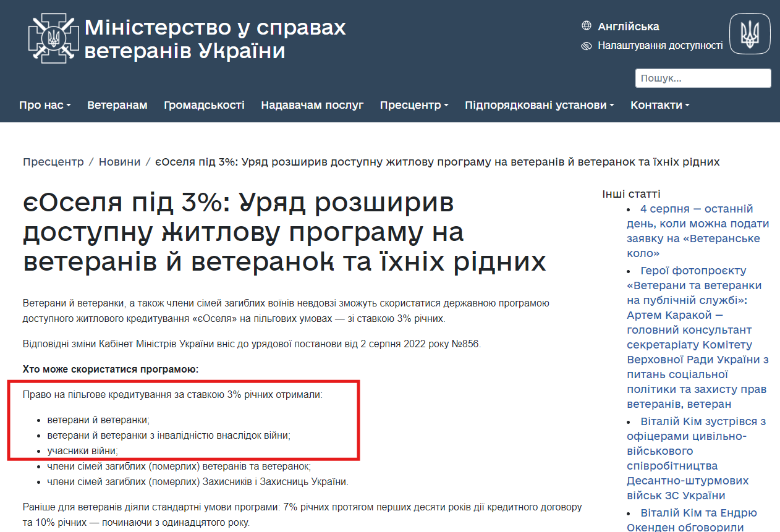This screenshot has height=532, width=780.
Task: Click the Ministry of Veterans crossed-swords logo
Action: [x=54, y=38]
